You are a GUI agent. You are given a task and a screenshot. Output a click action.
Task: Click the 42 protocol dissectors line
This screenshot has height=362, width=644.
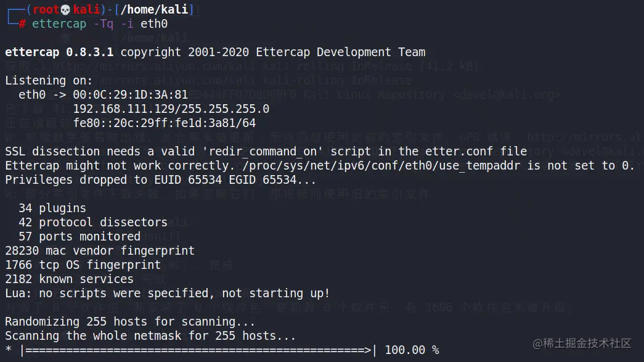[93, 222]
